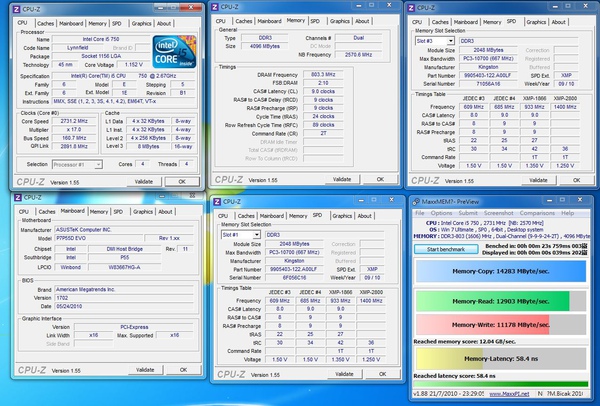Screen dimensions: 600x406
Task: Click Model field P7P55D EVO
Action: click(99, 238)
